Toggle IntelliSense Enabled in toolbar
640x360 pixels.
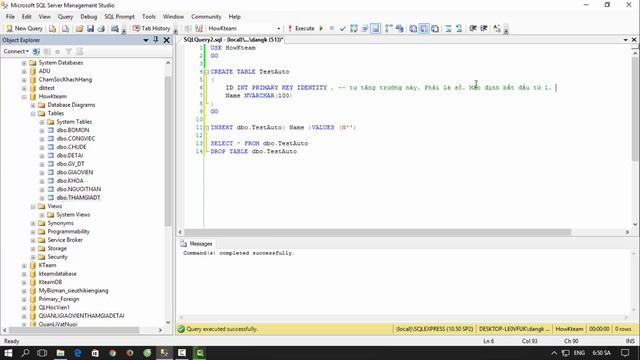coord(376,28)
